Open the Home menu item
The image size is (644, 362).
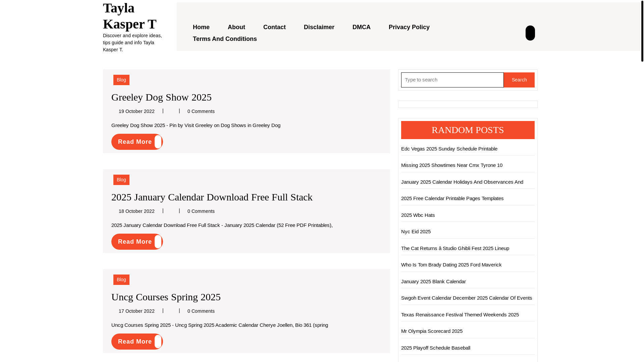coord(201,27)
